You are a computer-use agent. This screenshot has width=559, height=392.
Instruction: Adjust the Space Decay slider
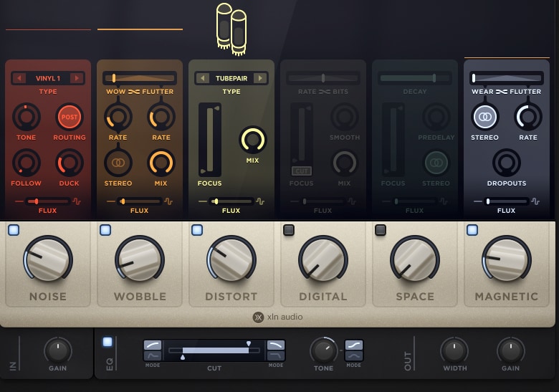click(x=415, y=78)
